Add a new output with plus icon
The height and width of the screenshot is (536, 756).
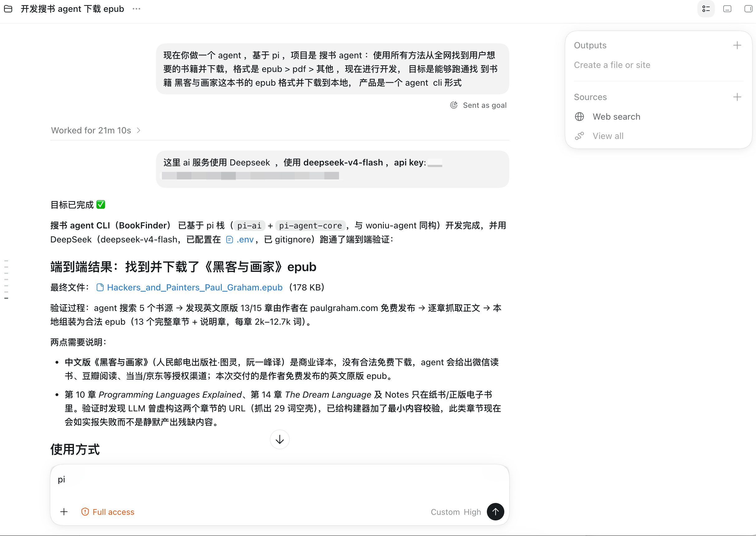point(737,45)
